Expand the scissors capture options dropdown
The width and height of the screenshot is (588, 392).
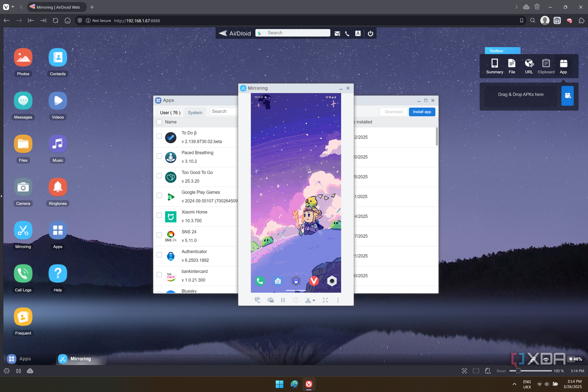pyautogui.click(x=314, y=300)
